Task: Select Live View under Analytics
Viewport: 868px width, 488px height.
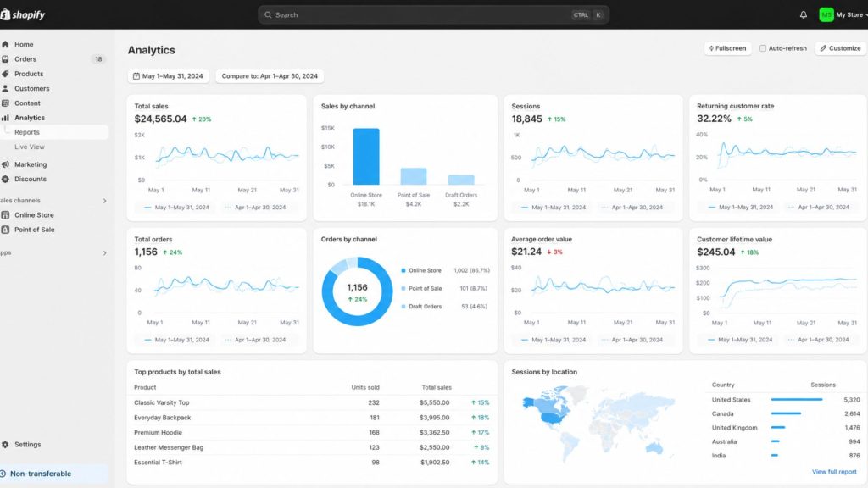Action: [x=30, y=147]
